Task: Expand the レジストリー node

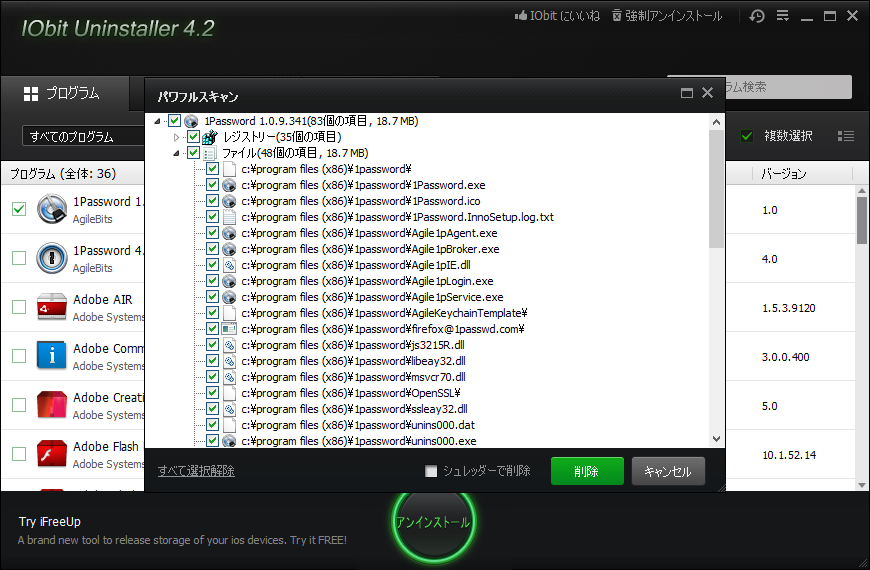Action: click(176, 137)
